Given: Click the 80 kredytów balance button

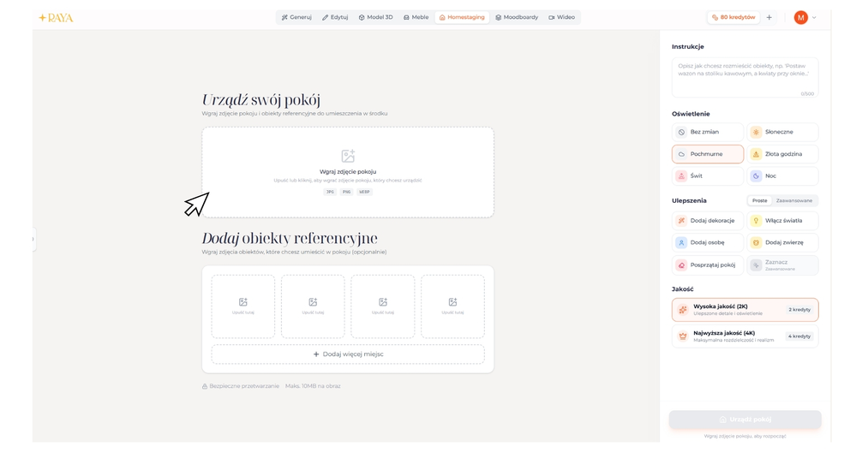Looking at the screenshot, I should (733, 17).
